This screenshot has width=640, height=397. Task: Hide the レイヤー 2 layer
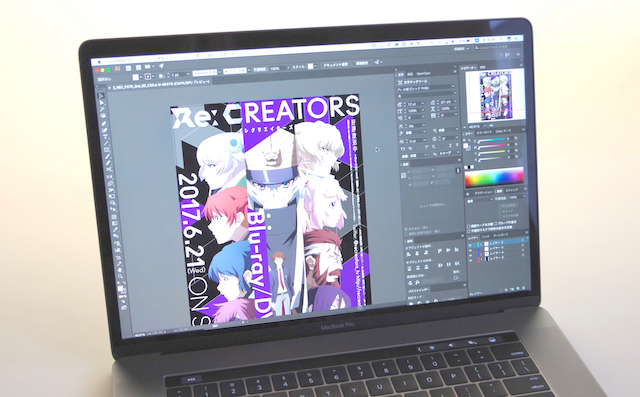coord(472,259)
